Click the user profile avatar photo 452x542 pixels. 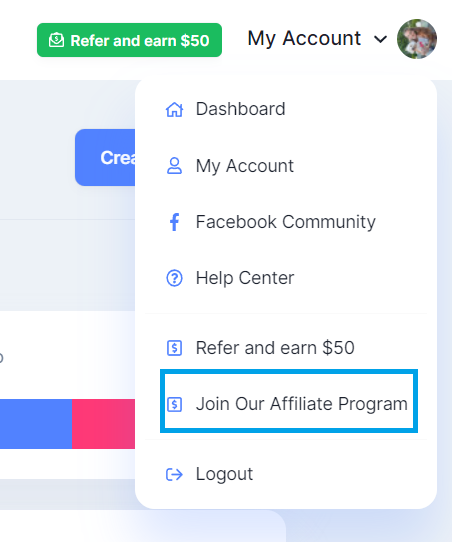point(417,39)
